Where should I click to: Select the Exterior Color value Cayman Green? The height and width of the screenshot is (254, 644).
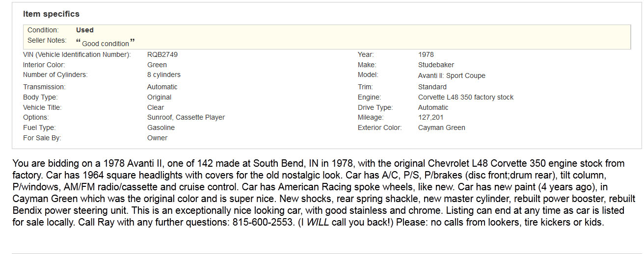coord(442,127)
